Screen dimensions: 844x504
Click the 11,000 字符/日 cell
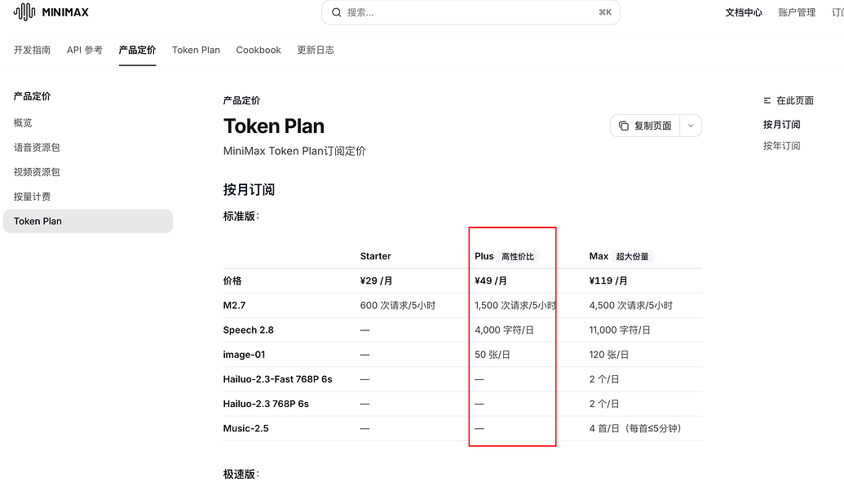[620, 330]
